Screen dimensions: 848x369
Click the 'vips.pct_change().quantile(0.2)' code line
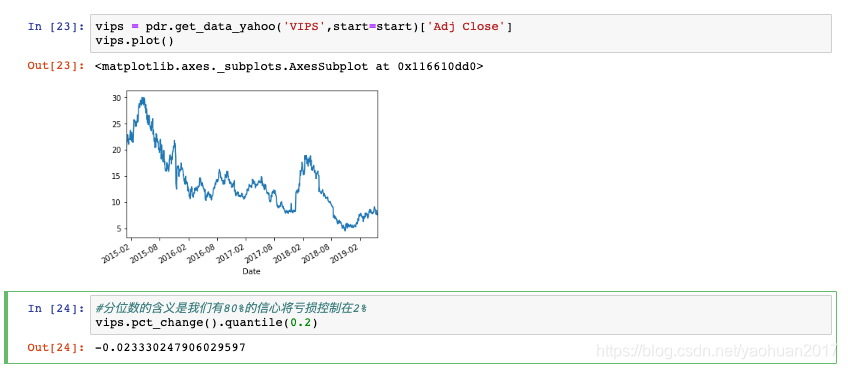point(206,322)
